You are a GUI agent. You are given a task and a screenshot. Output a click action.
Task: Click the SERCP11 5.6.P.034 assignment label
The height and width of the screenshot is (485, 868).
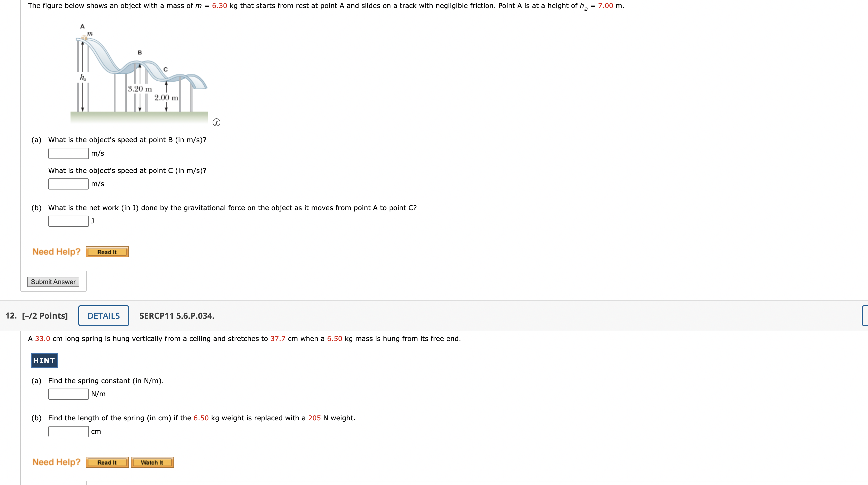[x=176, y=316]
